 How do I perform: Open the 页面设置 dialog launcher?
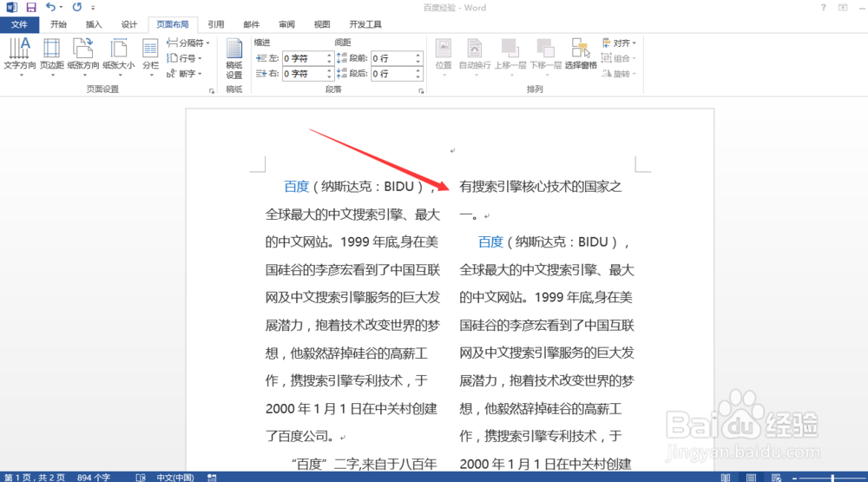pos(212,91)
